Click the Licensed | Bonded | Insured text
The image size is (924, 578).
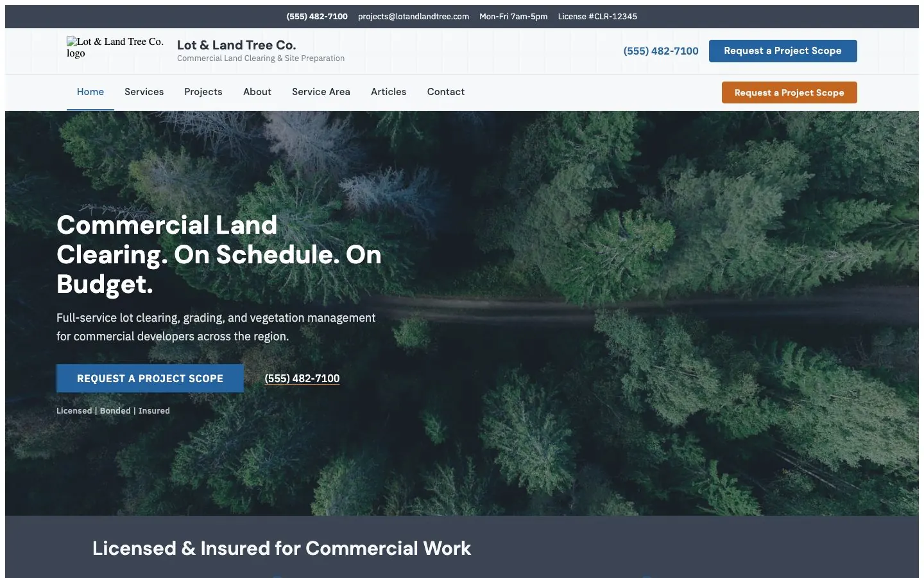coord(113,411)
